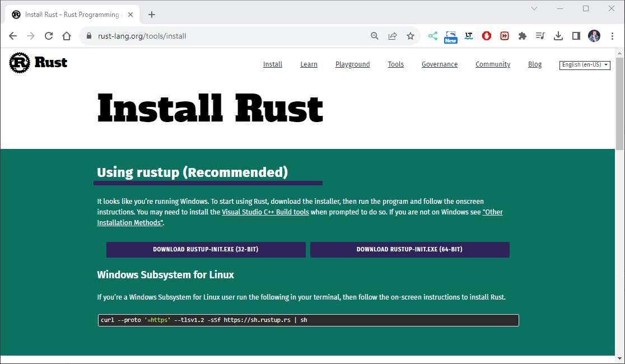625x364 pixels.
Task: Reload the page with the refresh icon
Action: (49, 36)
